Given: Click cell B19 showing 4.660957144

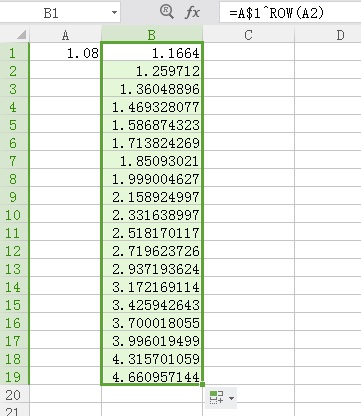Looking at the screenshot, I should (152, 377).
